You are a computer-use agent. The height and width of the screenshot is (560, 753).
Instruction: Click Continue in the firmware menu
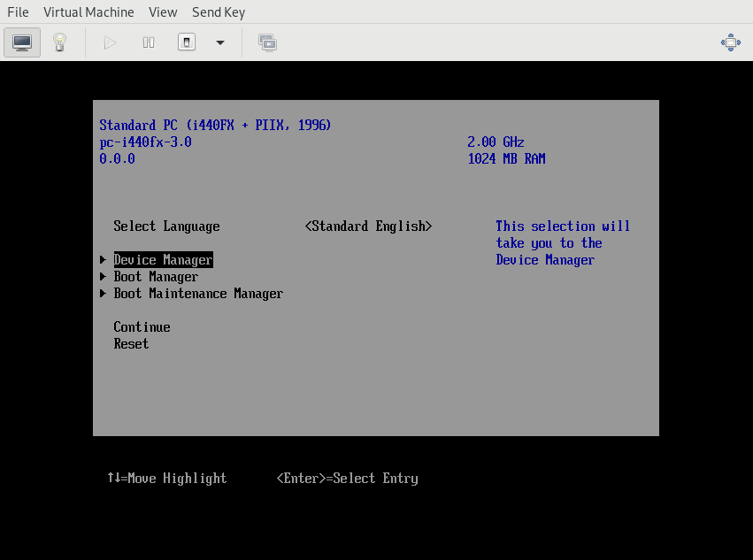coord(142,327)
